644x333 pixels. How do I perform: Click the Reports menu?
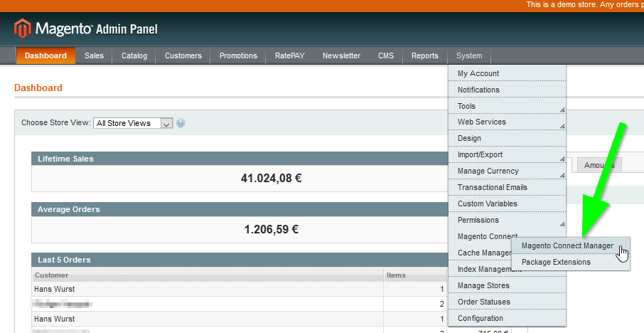point(425,56)
